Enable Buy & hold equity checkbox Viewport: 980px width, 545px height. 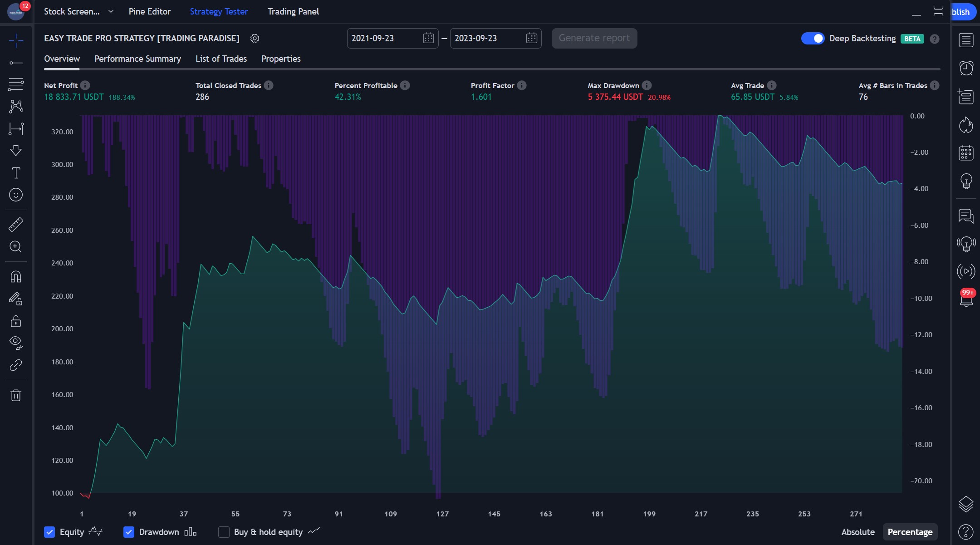224,532
